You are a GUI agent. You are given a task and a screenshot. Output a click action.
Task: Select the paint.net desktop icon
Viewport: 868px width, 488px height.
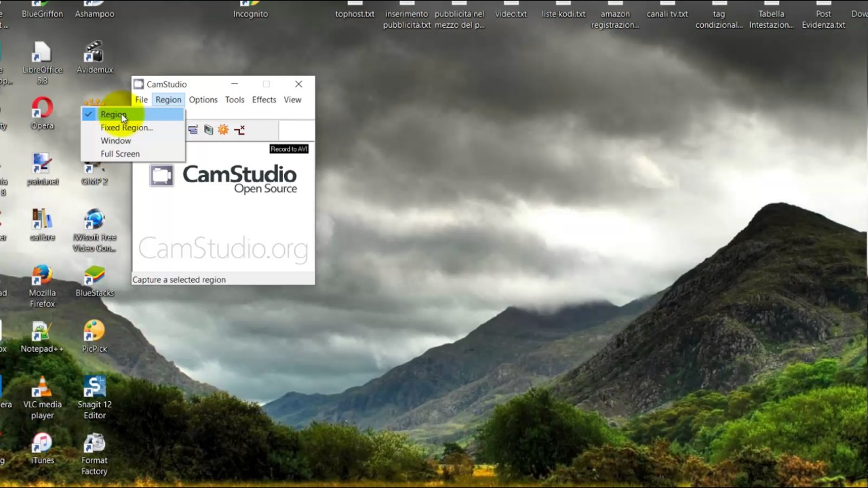pos(42,169)
